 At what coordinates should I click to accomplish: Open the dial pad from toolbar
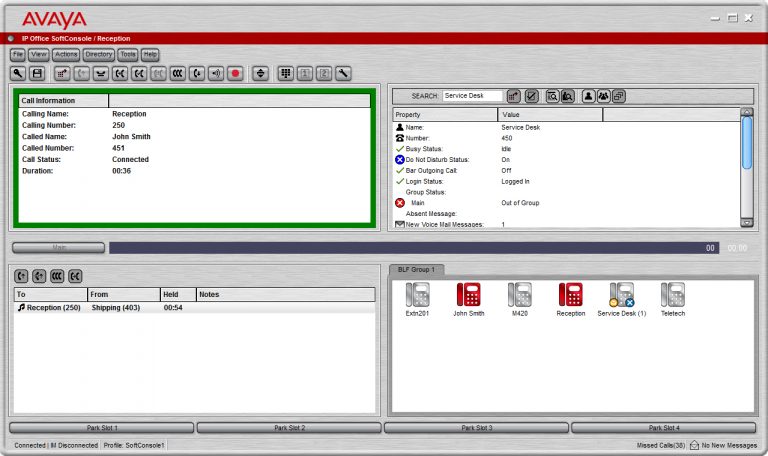point(286,73)
